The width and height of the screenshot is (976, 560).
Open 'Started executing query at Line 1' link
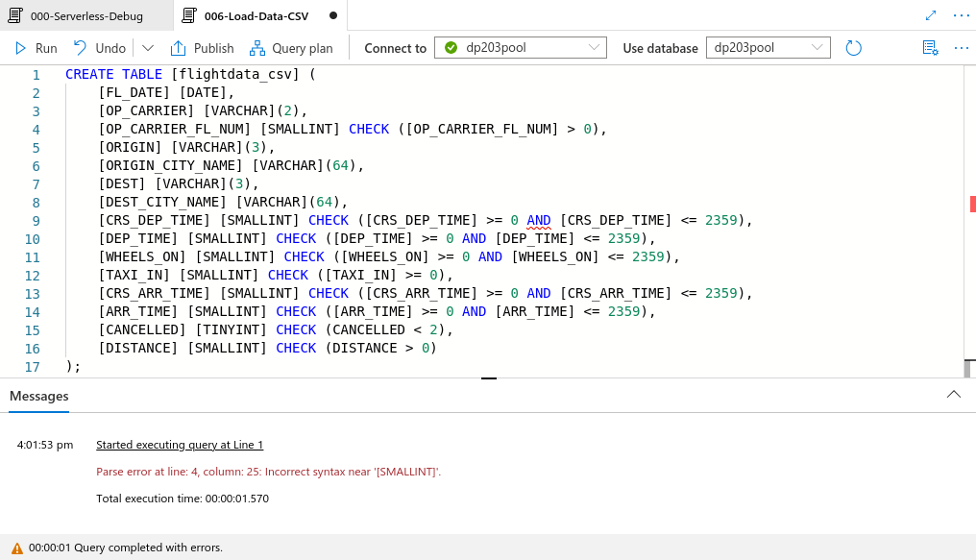[x=179, y=445]
